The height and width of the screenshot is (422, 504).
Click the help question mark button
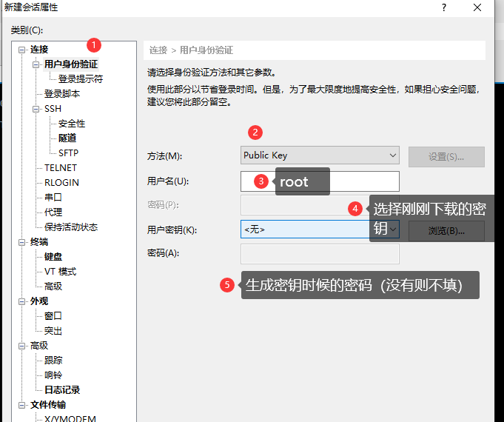pyautogui.click(x=444, y=7)
